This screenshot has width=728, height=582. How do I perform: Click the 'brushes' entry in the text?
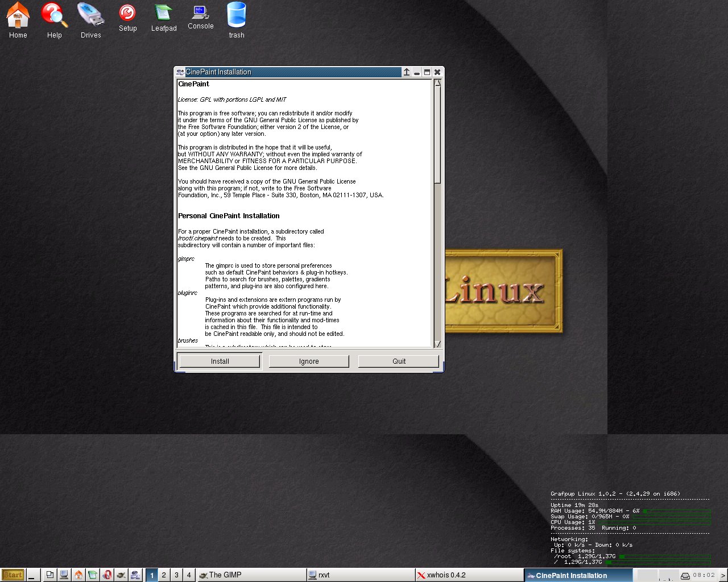(x=188, y=341)
